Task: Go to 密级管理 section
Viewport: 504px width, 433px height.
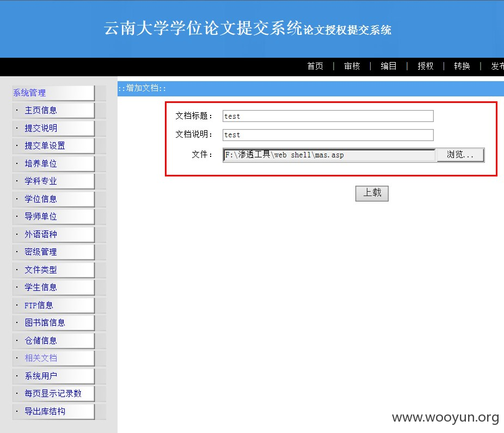Action: (41, 252)
